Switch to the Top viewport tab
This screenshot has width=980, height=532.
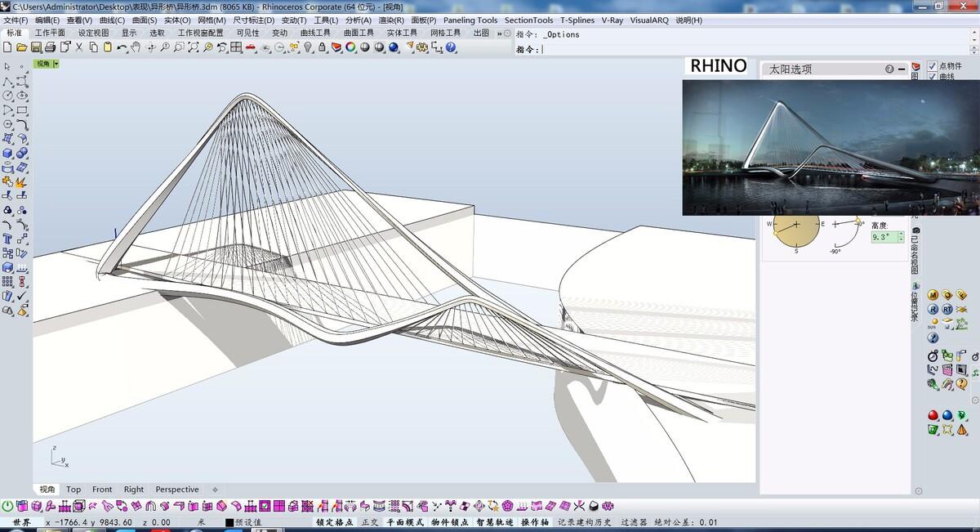coord(73,490)
